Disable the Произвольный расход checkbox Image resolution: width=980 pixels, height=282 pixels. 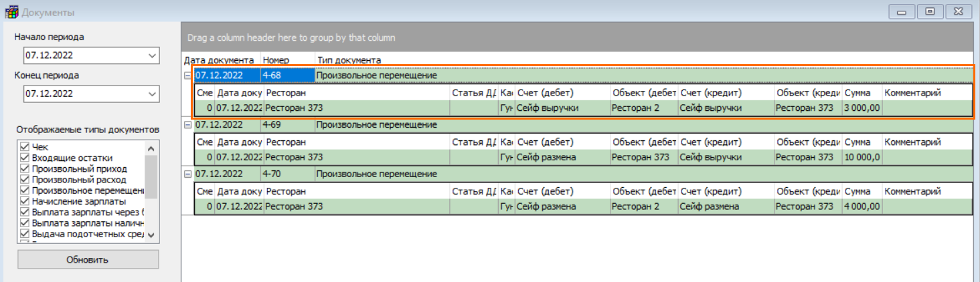(25, 180)
